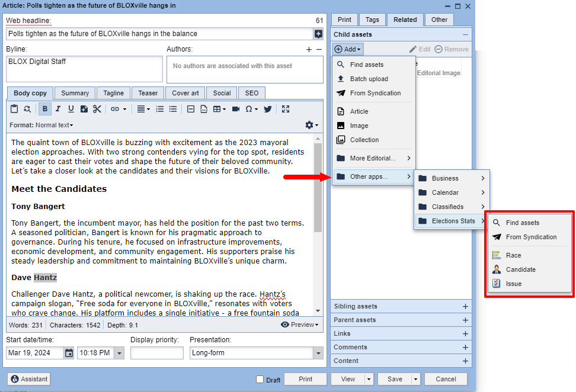Apply italic formatting

[x=58, y=109]
